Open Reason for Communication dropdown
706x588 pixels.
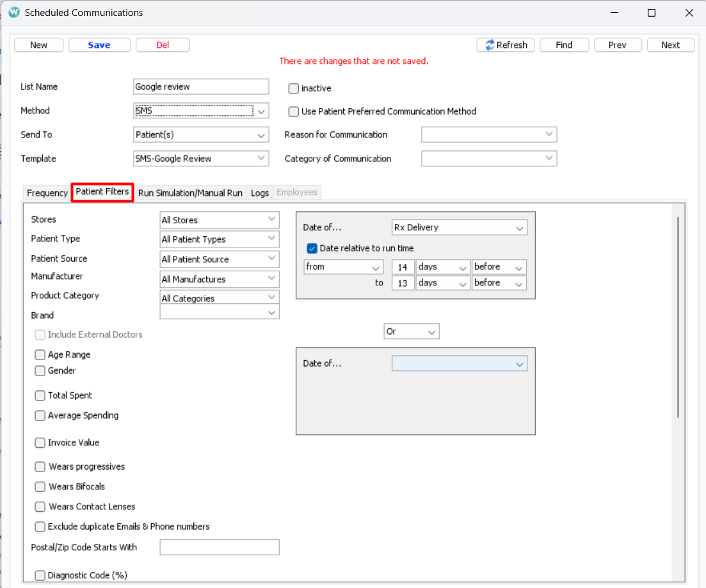[x=489, y=134]
